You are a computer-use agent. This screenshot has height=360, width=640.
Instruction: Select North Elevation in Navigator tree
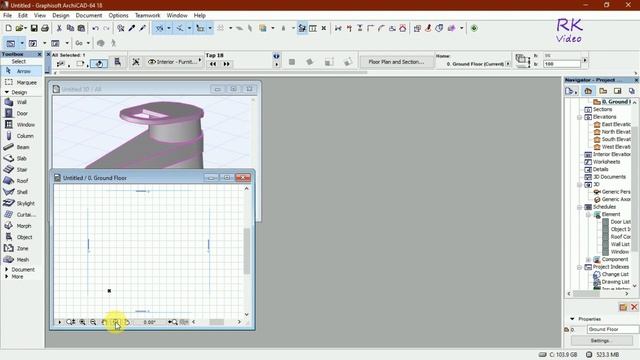[x=613, y=132]
